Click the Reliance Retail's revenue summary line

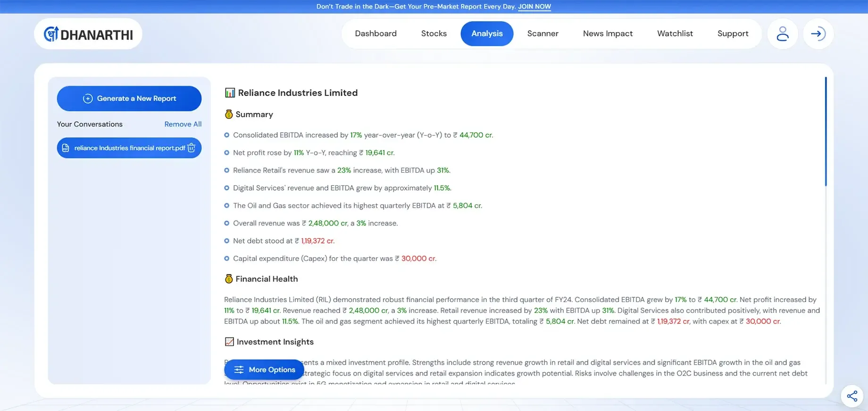[342, 170]
